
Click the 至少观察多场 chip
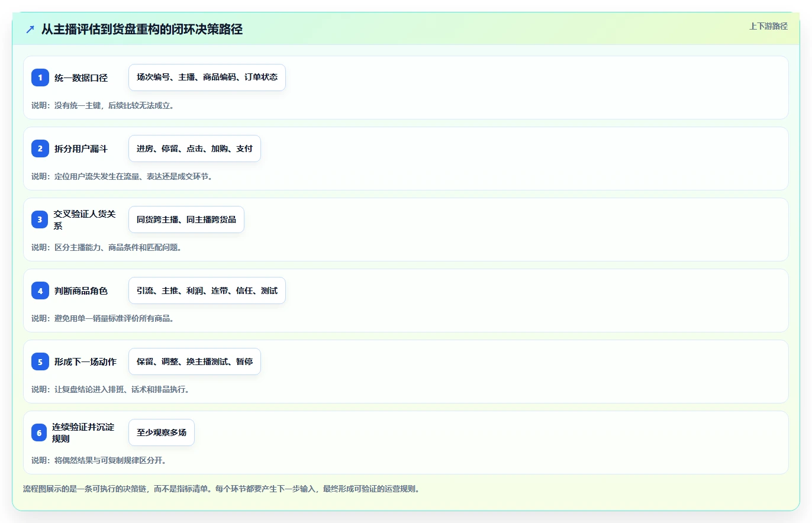coord(162,432)
